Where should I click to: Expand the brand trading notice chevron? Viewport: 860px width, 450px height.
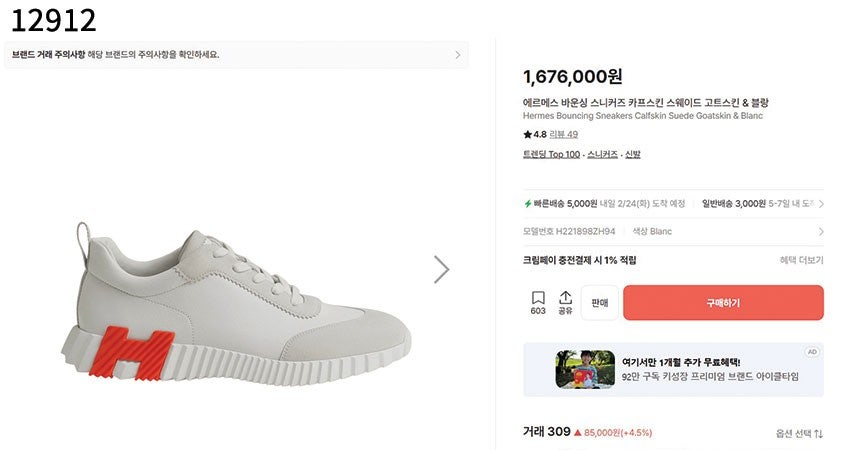coord(458,55)
